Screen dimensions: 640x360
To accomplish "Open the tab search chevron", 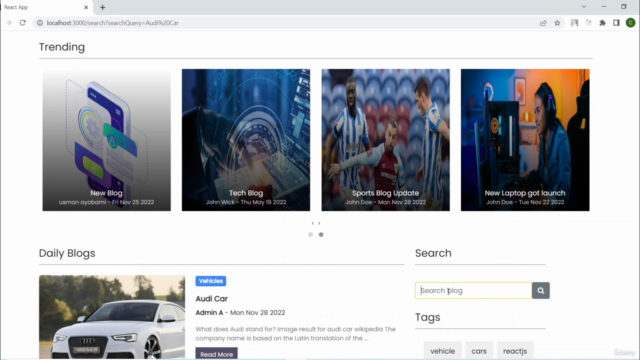I will pyautogui.click(x=584, y=7).
